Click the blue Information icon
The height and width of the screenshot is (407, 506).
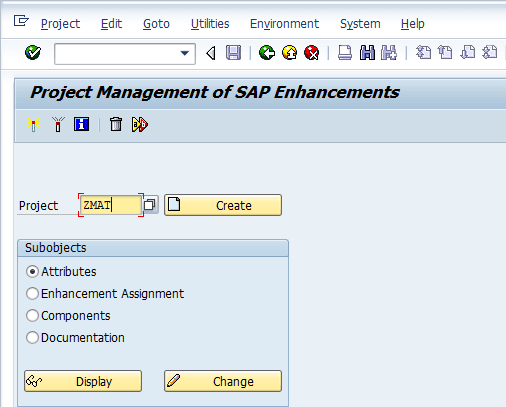(x=81, y=124)
